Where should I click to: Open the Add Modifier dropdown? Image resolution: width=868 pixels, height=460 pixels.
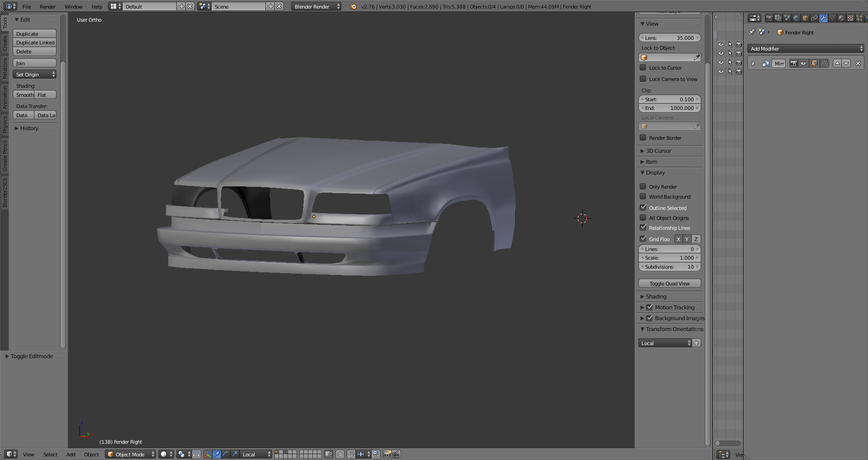coord(805,49)
